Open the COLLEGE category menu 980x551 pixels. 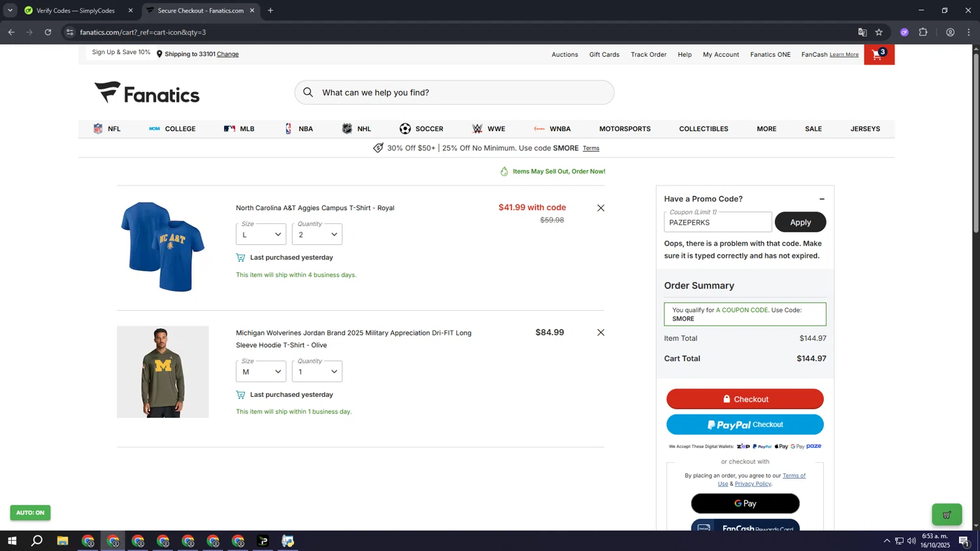[x=172, y=129]
